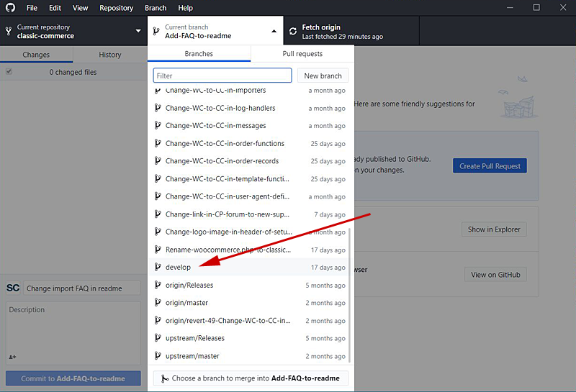
Task: Click branch icon beside develop
Action: (x=158, y=267)
